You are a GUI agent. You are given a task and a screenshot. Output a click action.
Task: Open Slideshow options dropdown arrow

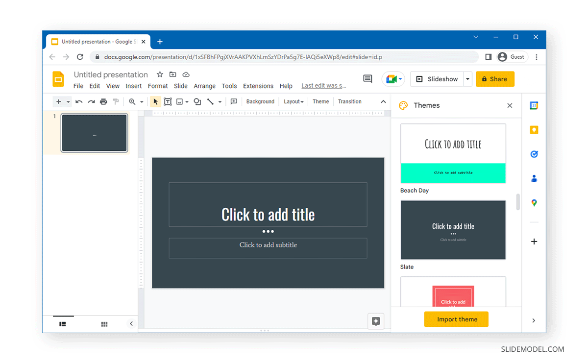468,79
